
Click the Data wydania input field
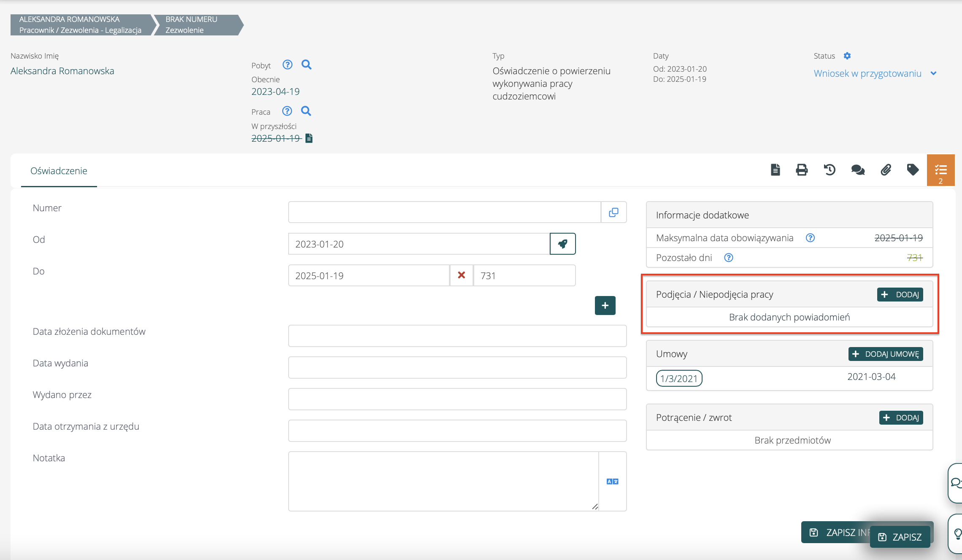pos(457,367)
